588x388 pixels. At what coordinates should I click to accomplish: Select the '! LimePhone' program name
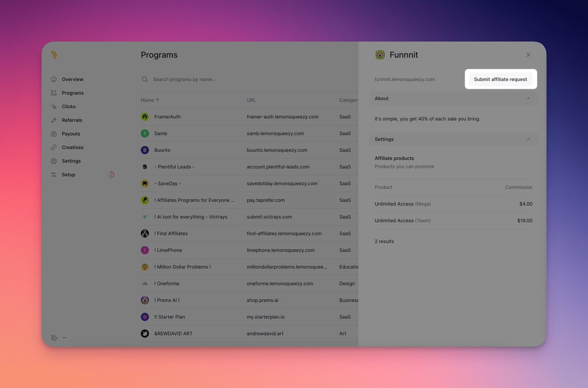[168, 250]
